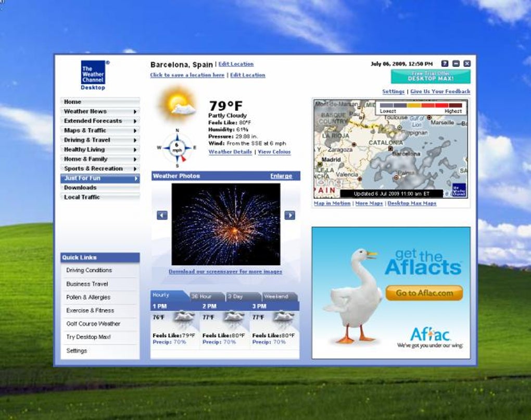Open the Map in Motion link
Screen dimensions: 531x420
click(332, 203)
